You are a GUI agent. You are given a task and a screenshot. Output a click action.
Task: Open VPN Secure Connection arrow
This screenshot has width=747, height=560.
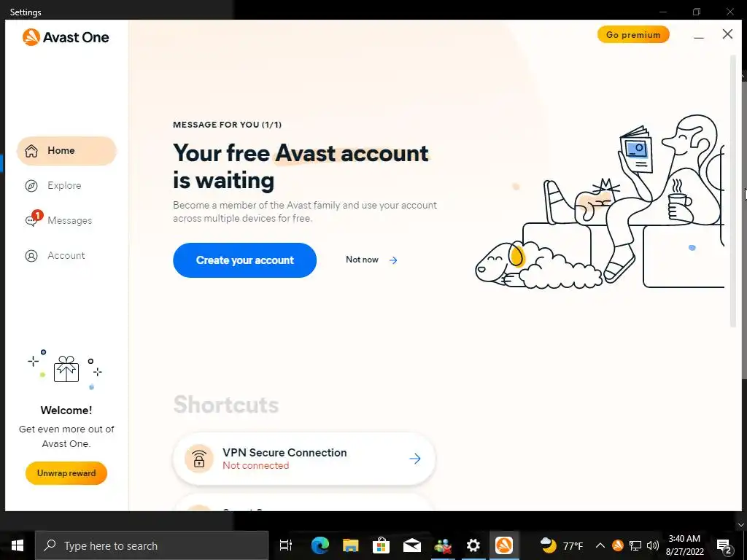[415, 459]
